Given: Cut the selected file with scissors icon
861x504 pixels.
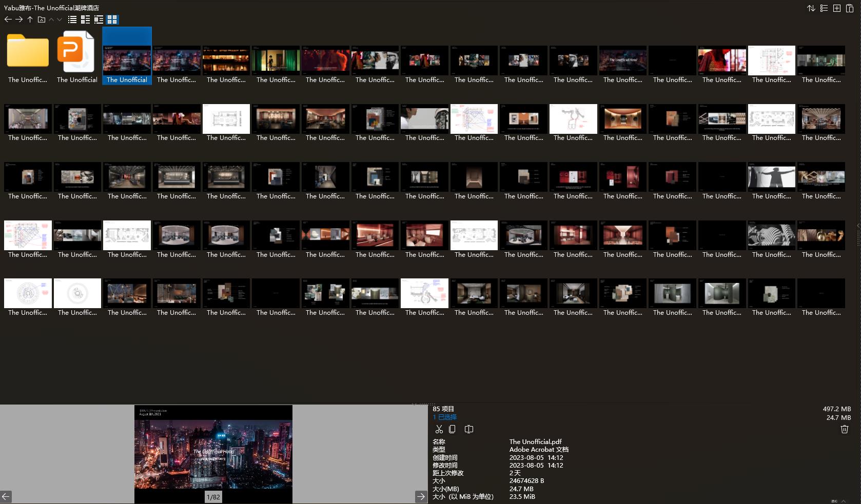Looking at the screenshot, I should click(439, 429).
